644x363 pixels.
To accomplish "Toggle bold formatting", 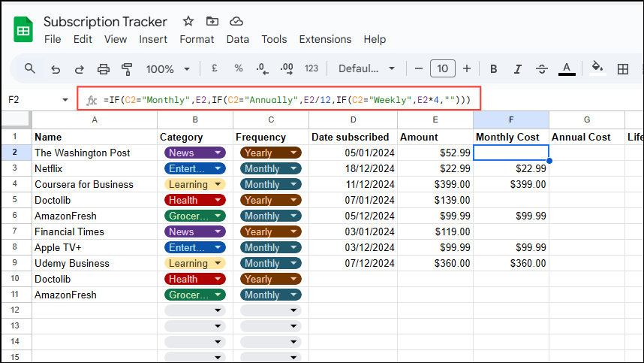I will (494, 68).
